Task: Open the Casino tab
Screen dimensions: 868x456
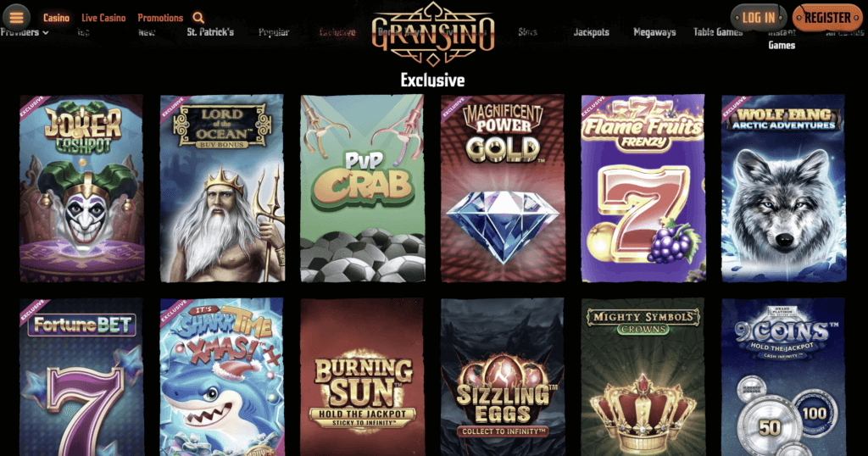Action: click(x=57, y=18)
